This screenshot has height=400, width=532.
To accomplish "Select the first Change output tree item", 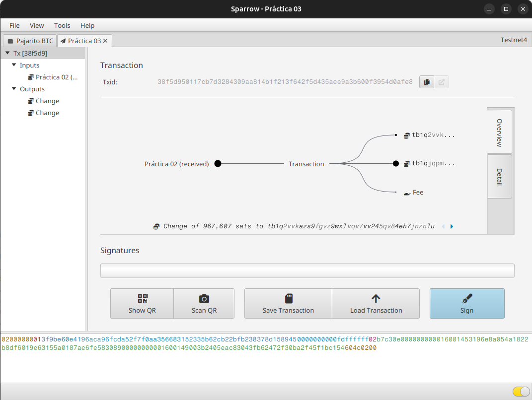I will pos(43,101).
